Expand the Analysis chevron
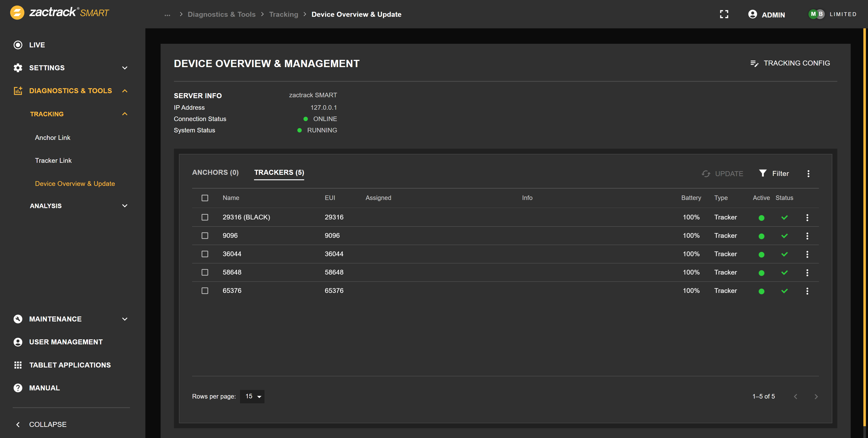868x438 pixels. point(125,206)
